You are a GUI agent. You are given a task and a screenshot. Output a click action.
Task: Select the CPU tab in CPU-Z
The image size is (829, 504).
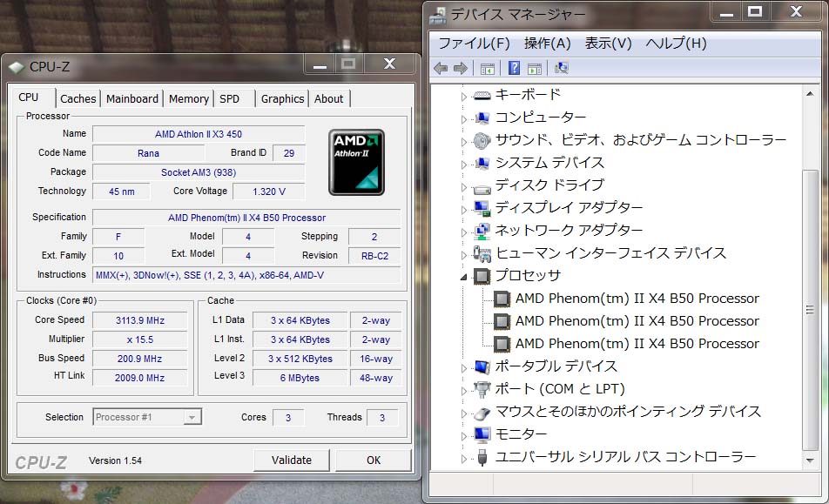pos(33,97)
